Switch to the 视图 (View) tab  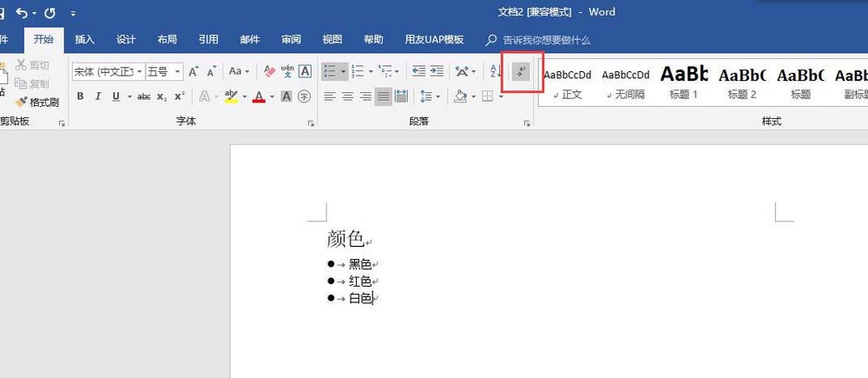pos(332,40)
